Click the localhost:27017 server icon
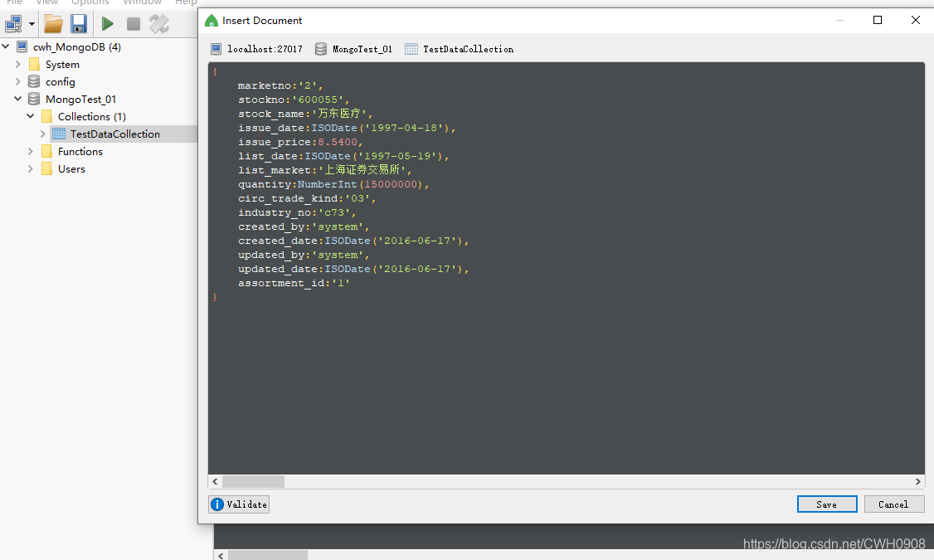The image size is (934, 560). [x=216, y=49]
